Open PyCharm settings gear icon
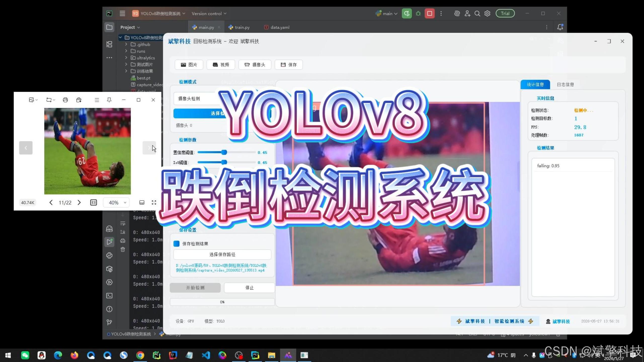644x362 pixels. click(x=488, y=13)
